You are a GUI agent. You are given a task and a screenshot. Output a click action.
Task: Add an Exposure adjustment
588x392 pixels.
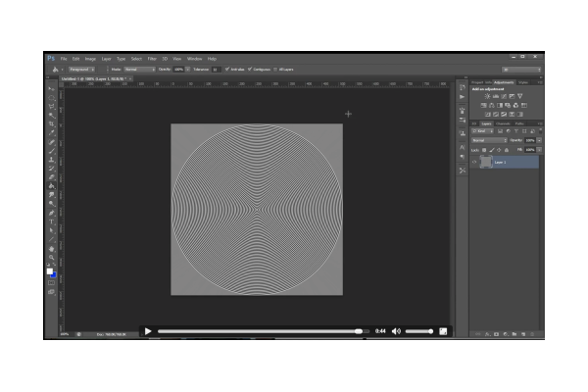tap(512, 96)
